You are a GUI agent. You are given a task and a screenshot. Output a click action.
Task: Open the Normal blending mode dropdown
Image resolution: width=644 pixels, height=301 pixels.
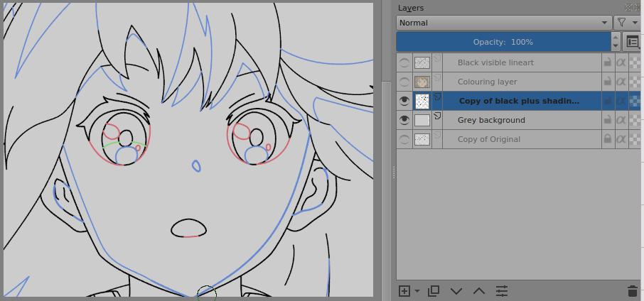pyautogui.click(x=504, y=23)
